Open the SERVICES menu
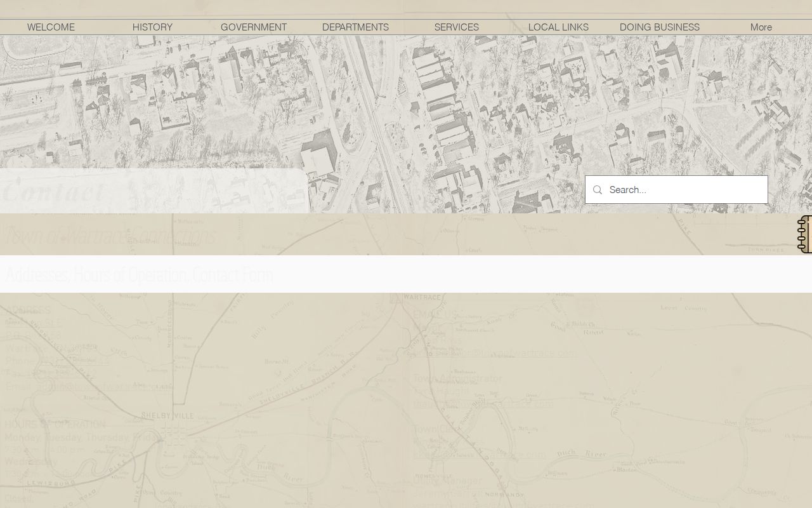Viewport: 812px width, 508px height. [x=457, y=27]
